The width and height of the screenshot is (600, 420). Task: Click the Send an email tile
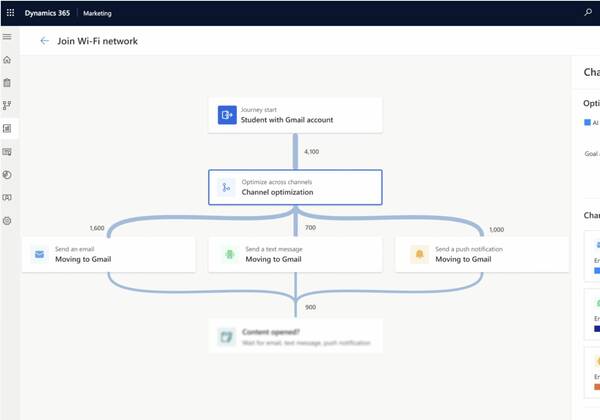(108, 254)
